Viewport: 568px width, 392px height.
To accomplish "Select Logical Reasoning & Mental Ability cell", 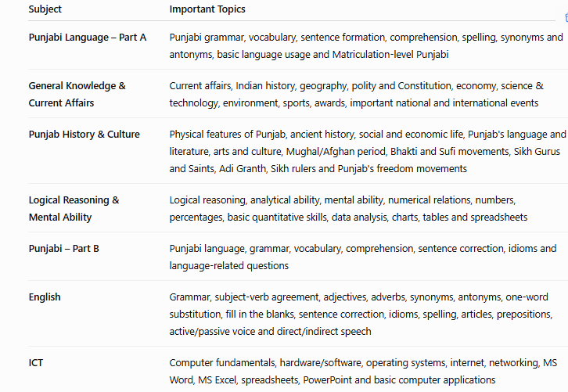I will [74, 209].
